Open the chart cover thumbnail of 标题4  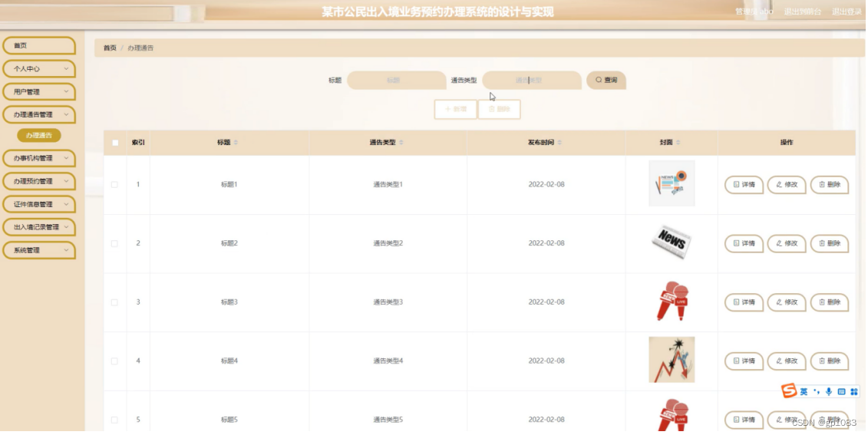[672, 360]
